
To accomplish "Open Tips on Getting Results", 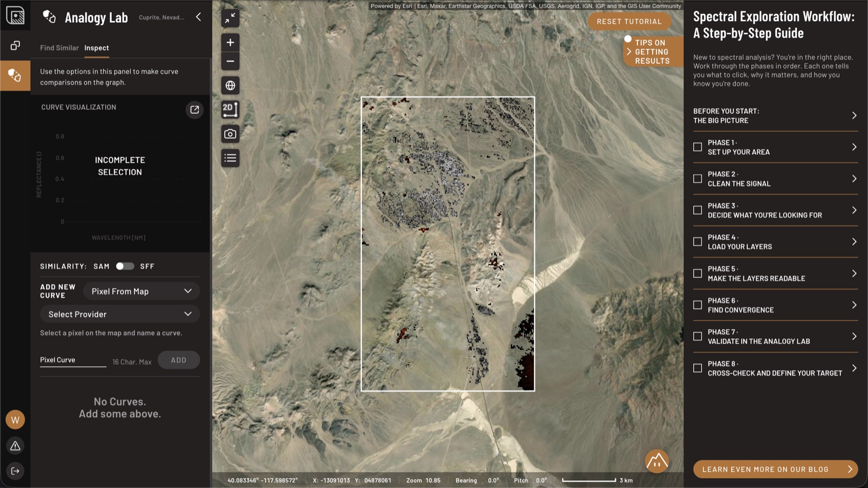I will pyautogui.click(x=652, y=52).
